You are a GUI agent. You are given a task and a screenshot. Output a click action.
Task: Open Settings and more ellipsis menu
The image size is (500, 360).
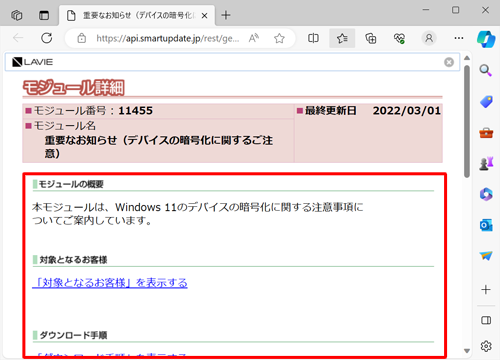459,38
